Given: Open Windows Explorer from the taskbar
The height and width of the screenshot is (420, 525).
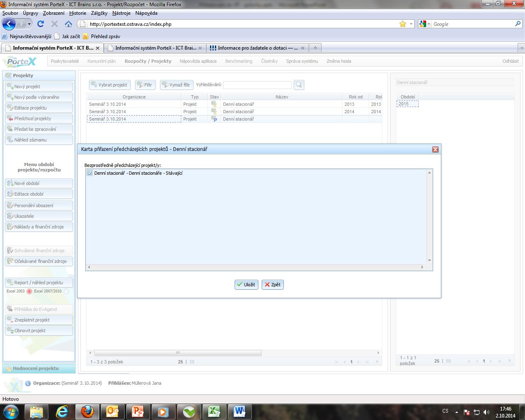Looking at the screenshot, I should pyautogui.click(x=37, y=411).
